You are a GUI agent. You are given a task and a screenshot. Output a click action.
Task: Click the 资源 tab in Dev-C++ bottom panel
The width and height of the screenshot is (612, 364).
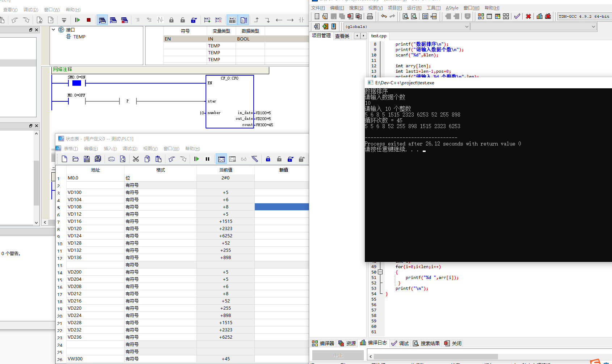coord(347,343)
